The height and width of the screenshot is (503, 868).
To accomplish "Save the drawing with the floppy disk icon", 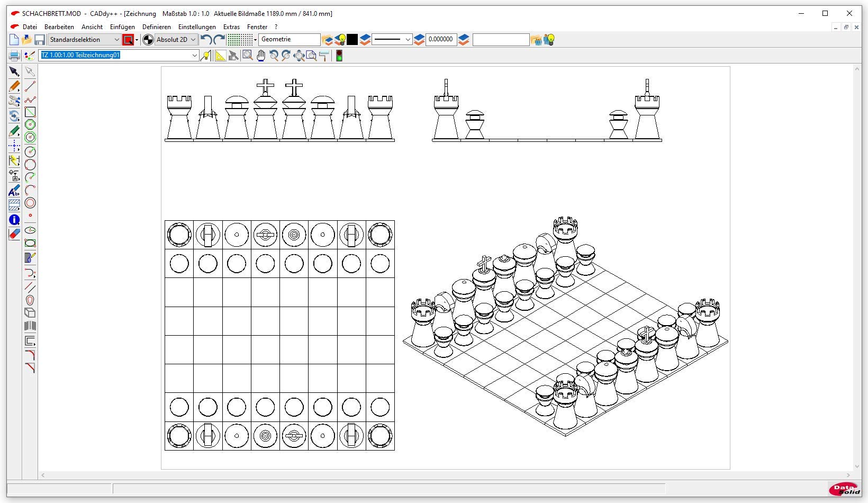I will 40,40.
